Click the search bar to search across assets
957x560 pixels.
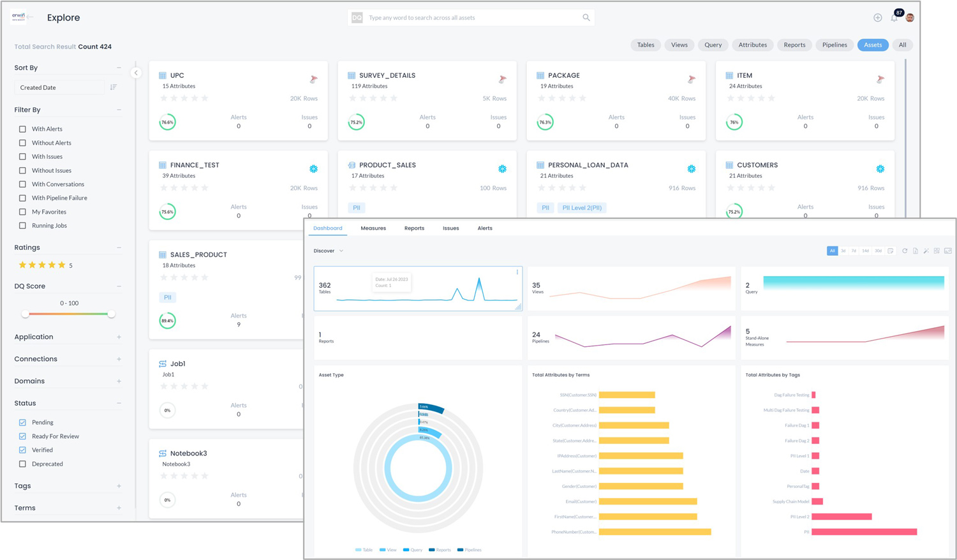tap(471, 17)
